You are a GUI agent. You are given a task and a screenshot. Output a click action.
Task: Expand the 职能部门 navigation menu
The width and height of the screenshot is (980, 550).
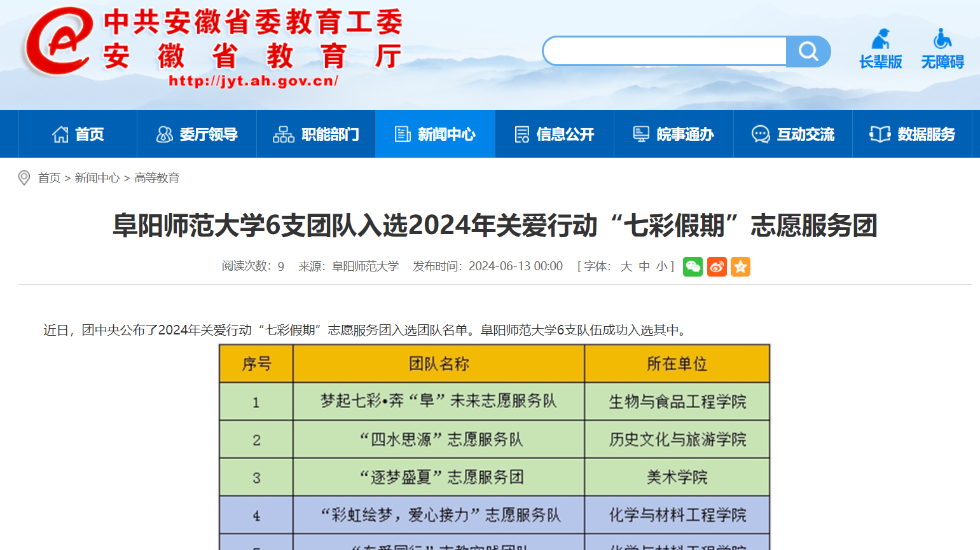(x=316, y=134)
